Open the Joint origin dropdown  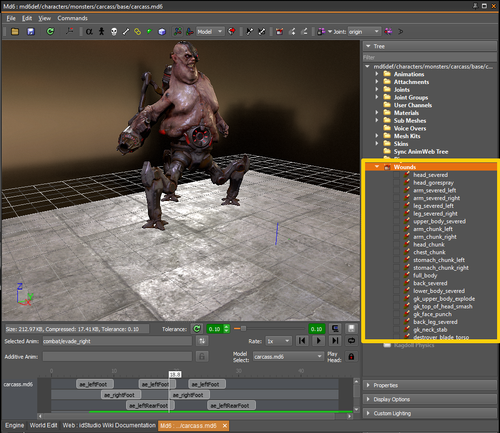point(364,32)
